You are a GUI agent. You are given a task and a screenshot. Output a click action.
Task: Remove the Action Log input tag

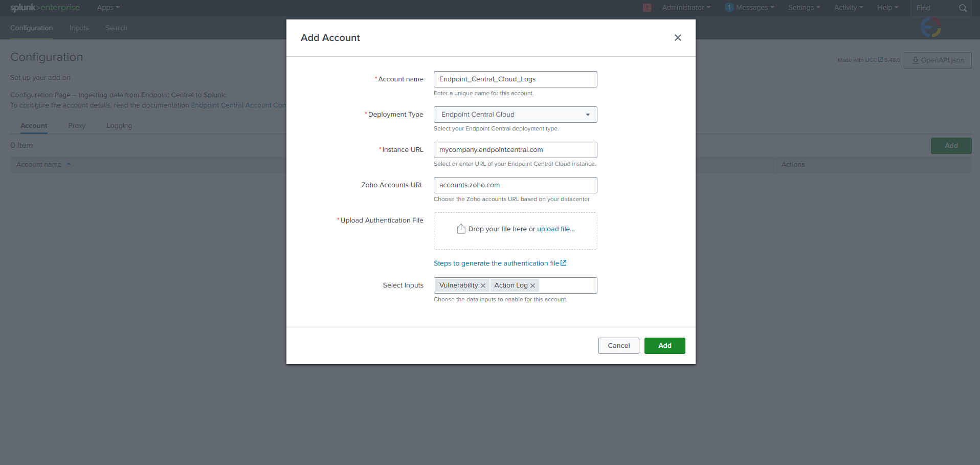532,286
